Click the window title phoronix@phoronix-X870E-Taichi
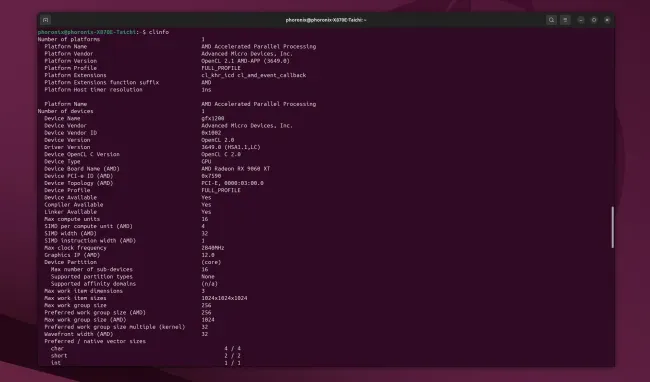Viewport: 650px width, 382px height. tap(326, 20)
